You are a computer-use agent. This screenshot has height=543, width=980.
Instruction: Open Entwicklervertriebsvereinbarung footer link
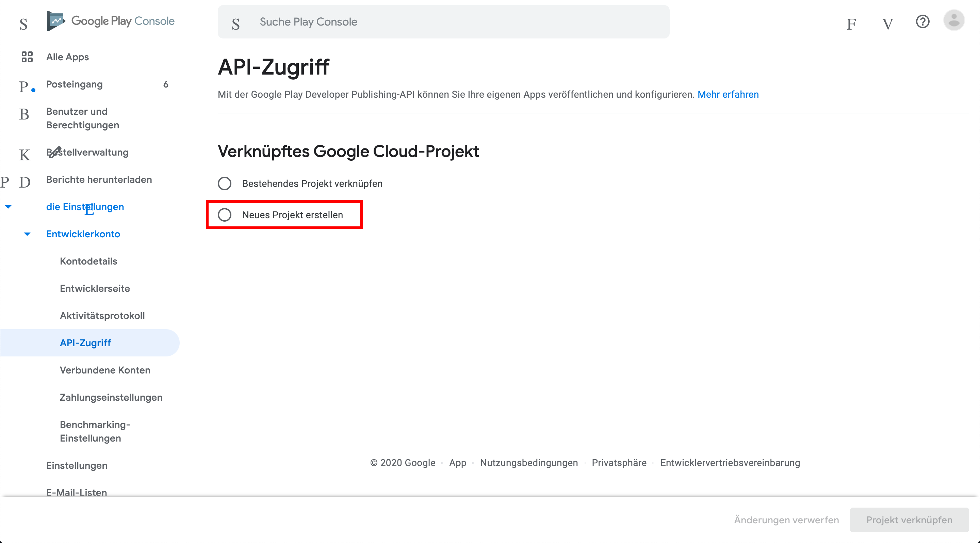coord(730,463)
